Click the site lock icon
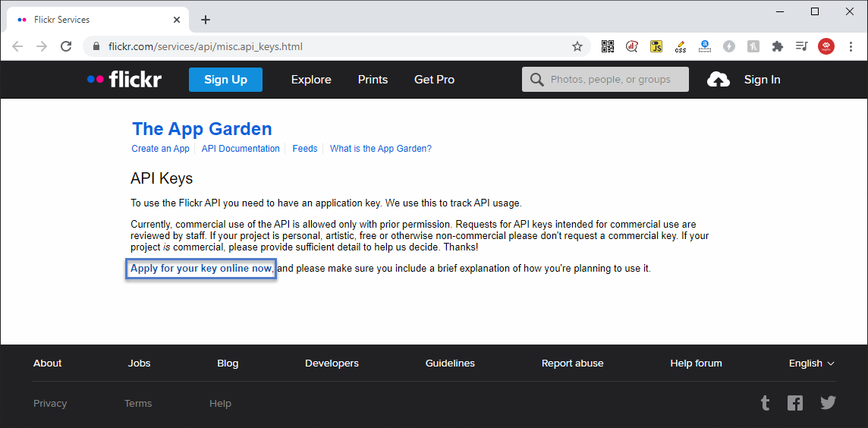The width and height of the screenshot is (868, 428). tap(96, 46)
